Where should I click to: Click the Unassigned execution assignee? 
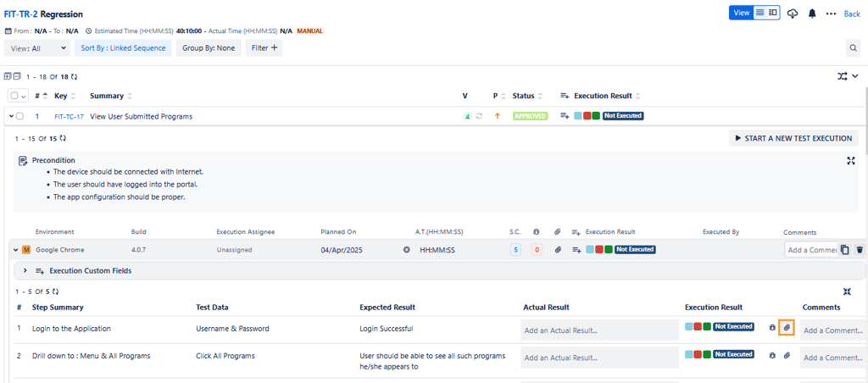pyautogui.click(x=234, y=250)
